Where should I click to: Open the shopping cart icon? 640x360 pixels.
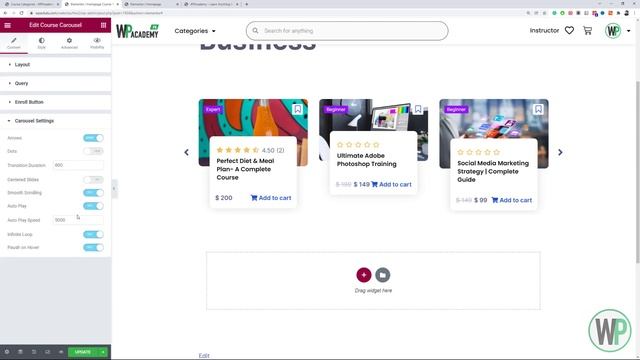coord(587,31)
